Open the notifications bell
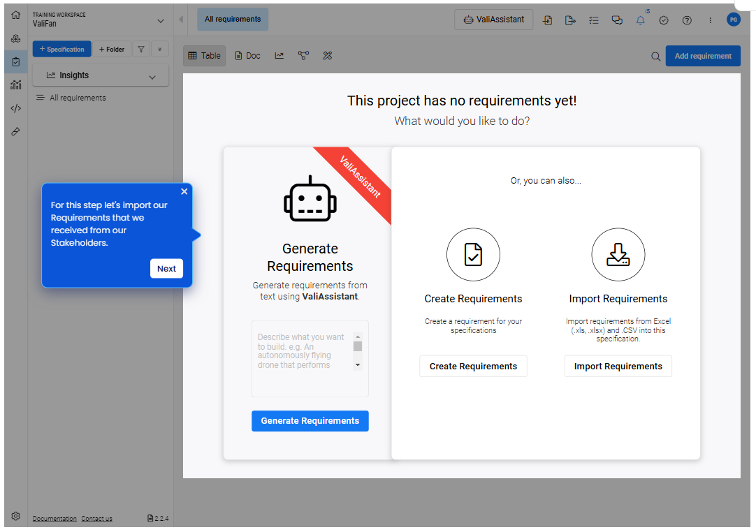The width and height of the screenshot is (756, 532). [640, 20]
